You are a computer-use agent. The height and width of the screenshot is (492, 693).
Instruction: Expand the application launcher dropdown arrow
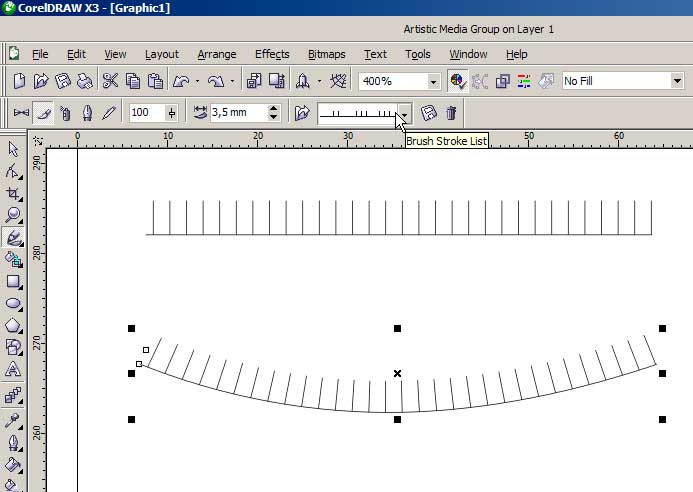coord(319,81)
